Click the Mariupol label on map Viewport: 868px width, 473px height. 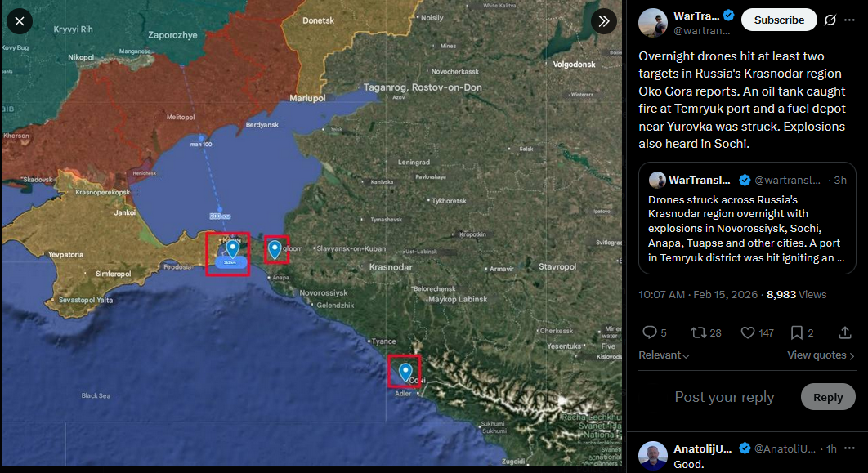coord(307,98)
